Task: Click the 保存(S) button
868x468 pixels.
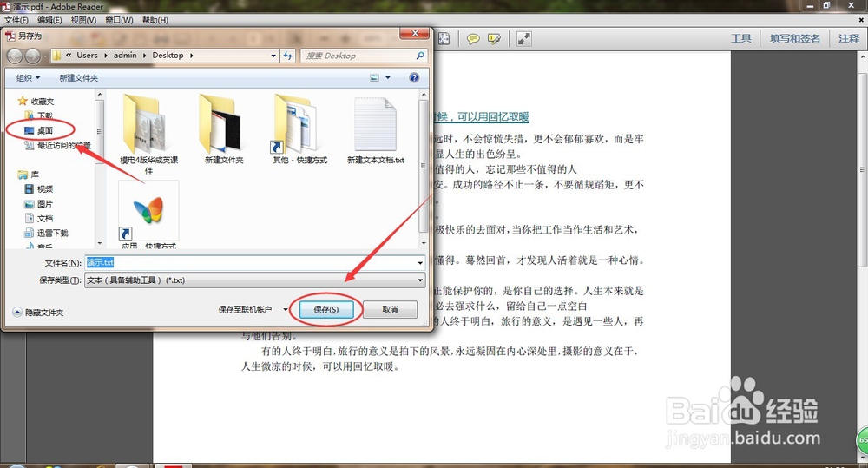Action: coord(326,310)
